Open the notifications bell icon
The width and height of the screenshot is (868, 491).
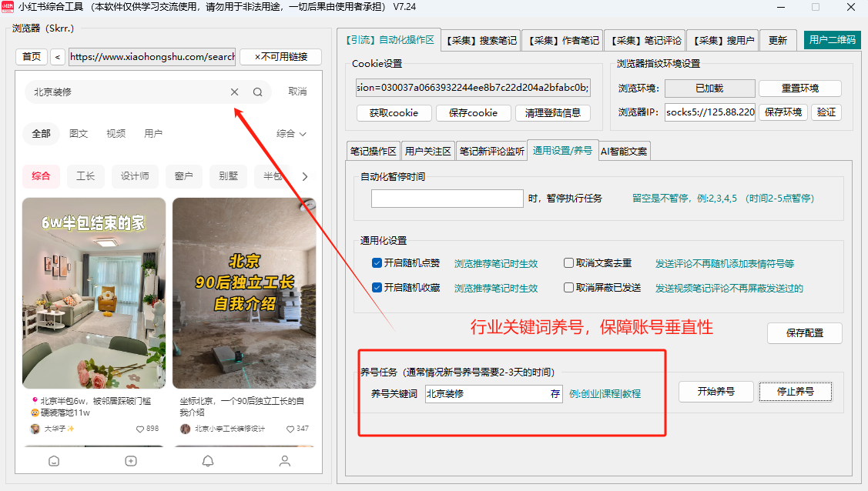pyautogui.click(x=208, y=461)
